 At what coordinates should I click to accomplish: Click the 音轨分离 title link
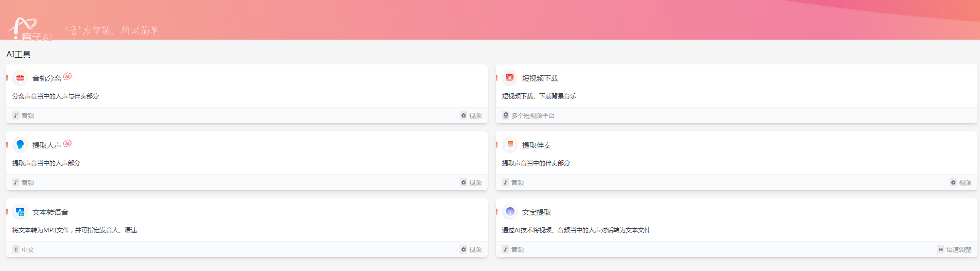[x=46, y=78]
